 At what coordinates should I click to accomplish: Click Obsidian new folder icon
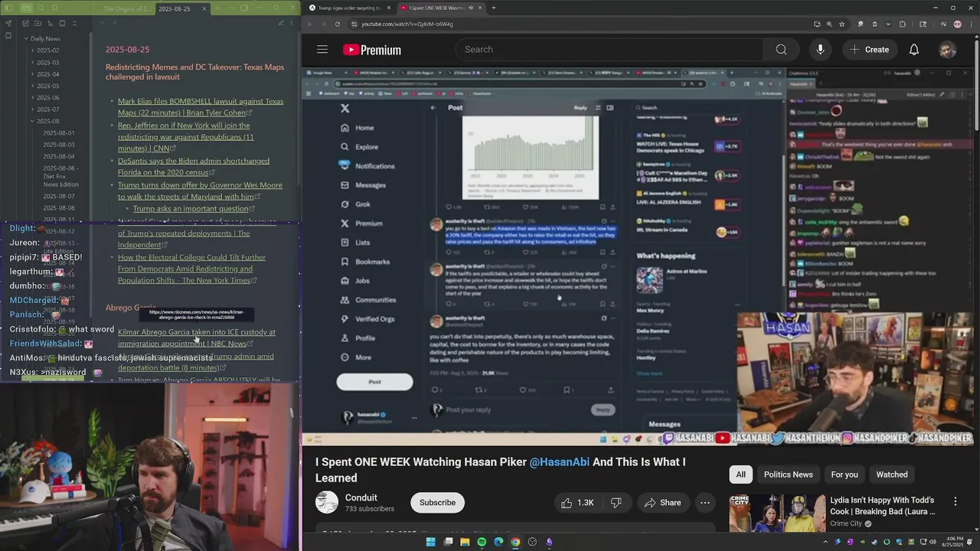38,24
